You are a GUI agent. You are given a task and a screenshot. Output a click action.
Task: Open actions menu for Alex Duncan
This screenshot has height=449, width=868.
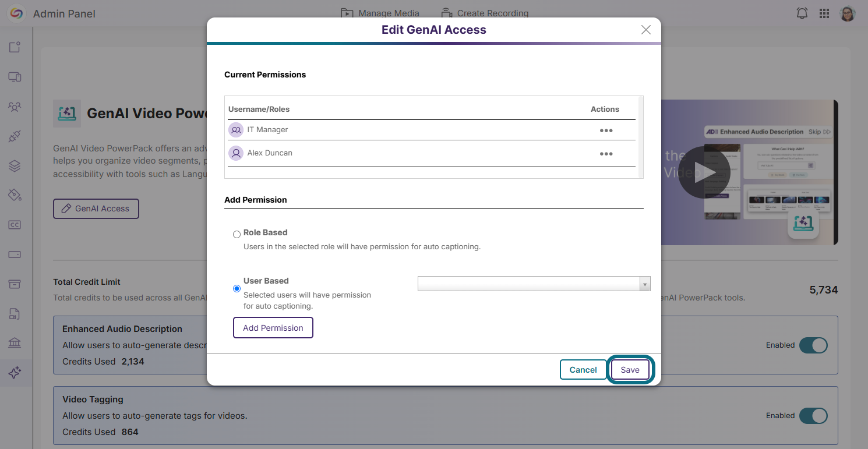[606, 154]
